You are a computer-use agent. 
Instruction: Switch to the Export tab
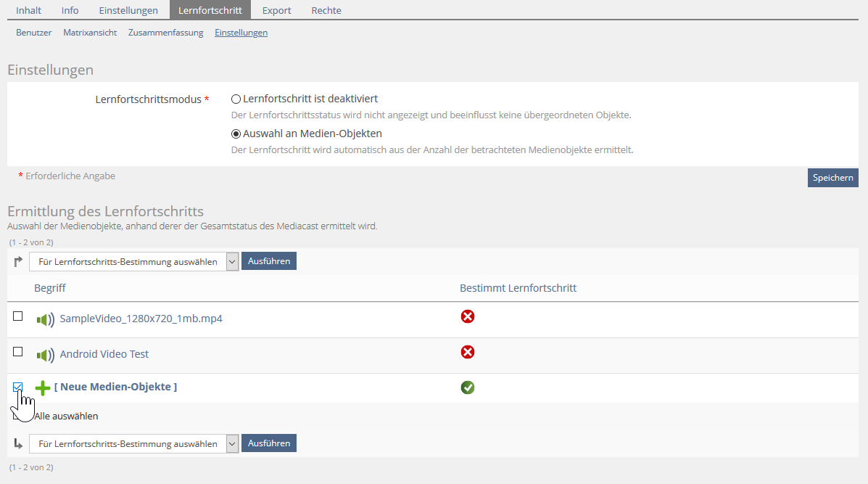tap(277, 10)
